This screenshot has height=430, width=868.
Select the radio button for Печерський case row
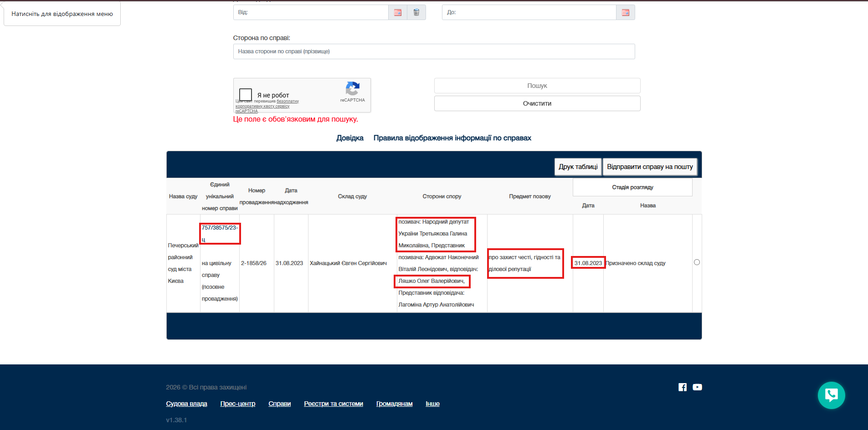[x=697, y=262]
